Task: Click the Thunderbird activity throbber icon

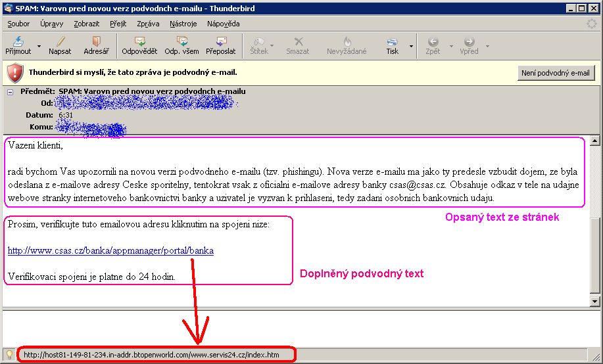Action: point(591,24)
